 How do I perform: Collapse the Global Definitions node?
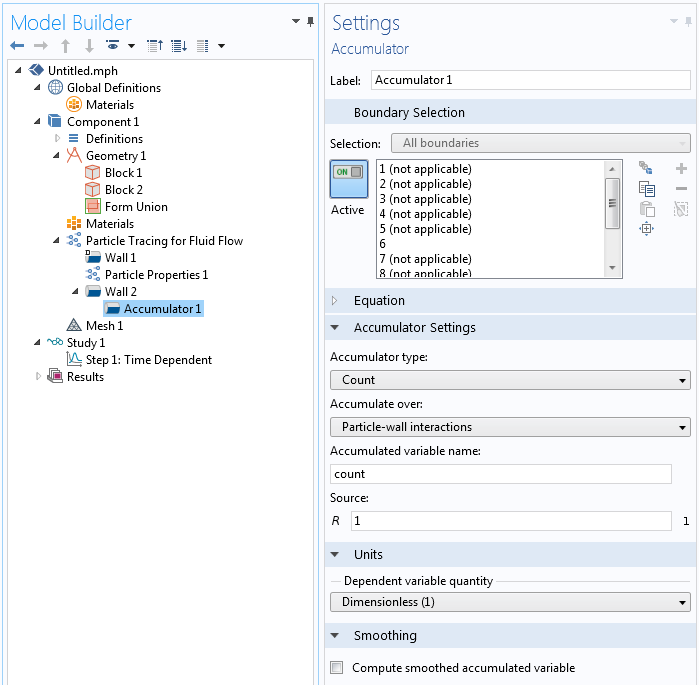pos(37,88)
